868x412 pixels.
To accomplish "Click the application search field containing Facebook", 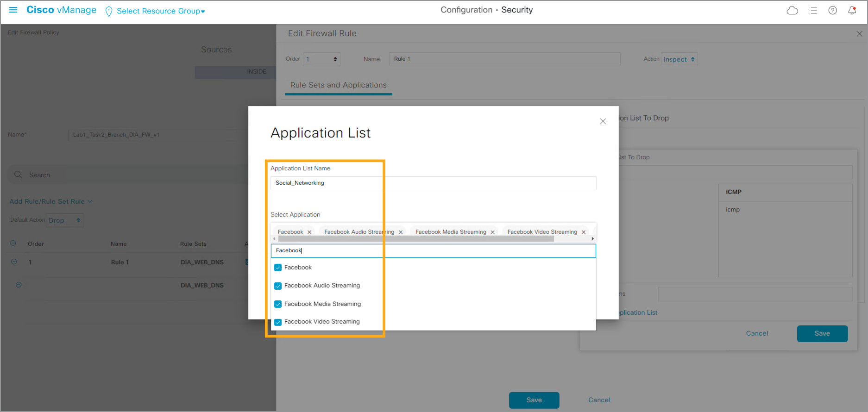I will [x=433, y=251].
